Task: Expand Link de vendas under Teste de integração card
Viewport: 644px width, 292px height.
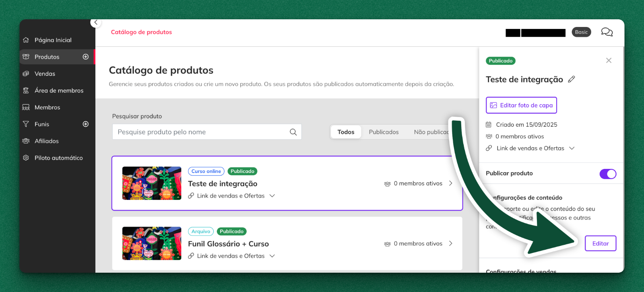Action: click(x=272, y=196)
